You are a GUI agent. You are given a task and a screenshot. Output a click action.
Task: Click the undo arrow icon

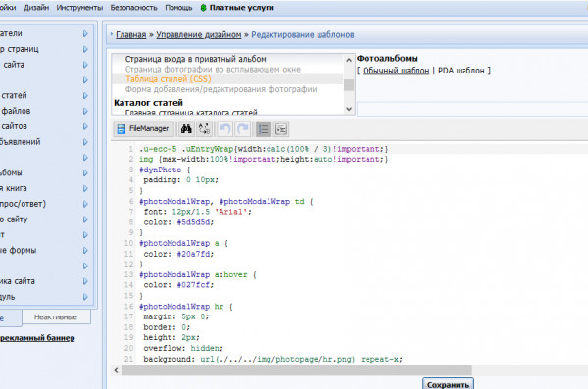coord(224,129)
